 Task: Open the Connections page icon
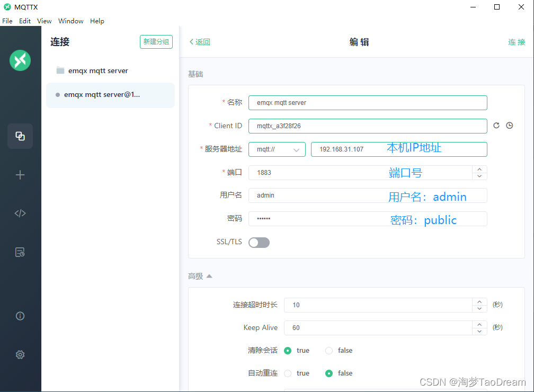tap(20, 136)
